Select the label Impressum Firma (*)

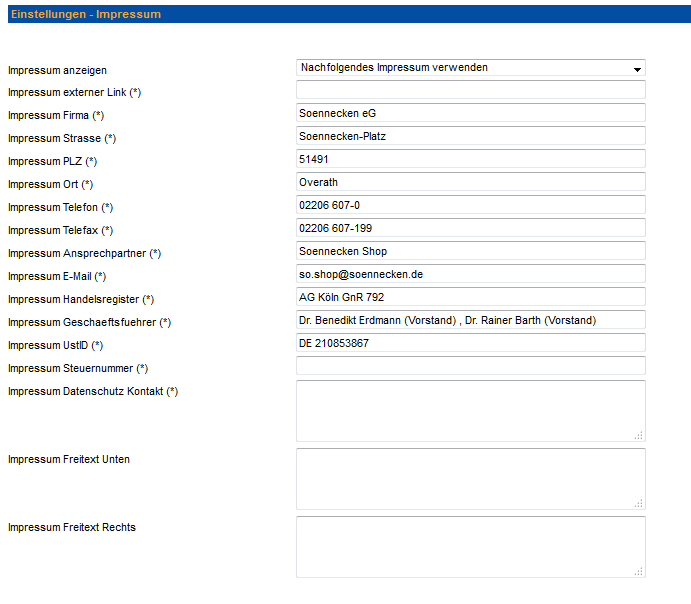[56, 115]
